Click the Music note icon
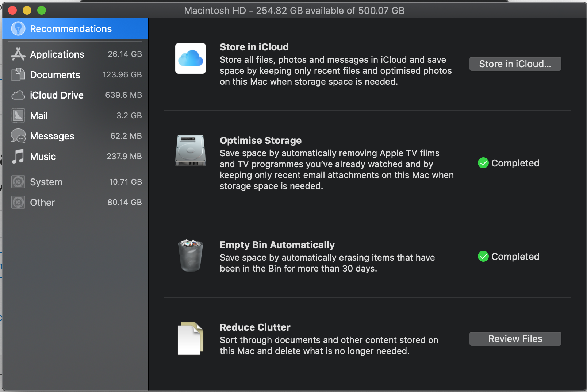 (x=18, y=156)
